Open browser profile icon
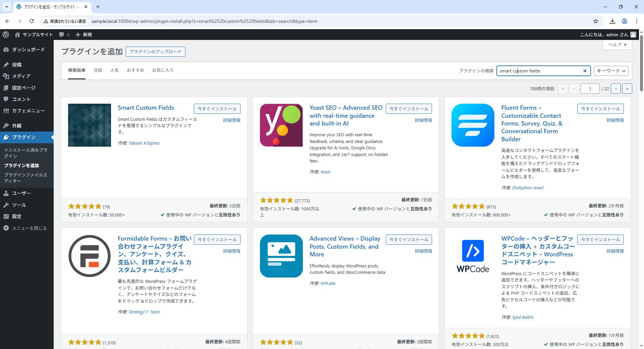Viewport: 644px width, 349px height. pos(625,21)
